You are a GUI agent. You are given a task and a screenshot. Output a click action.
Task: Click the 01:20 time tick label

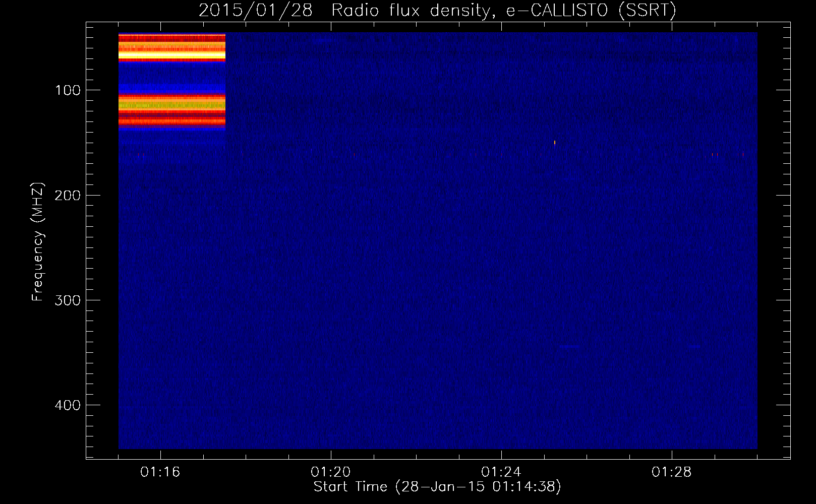[x=331, y=472]
